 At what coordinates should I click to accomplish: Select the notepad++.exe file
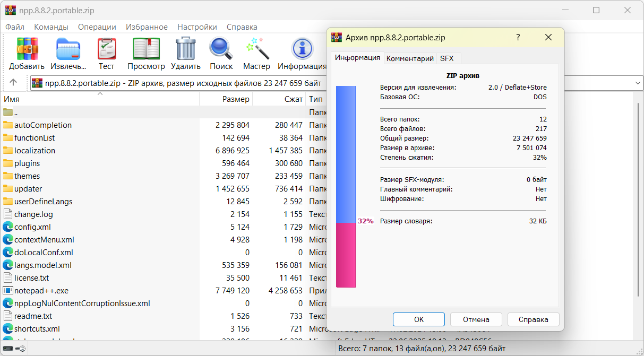click(x=41, y=291)
